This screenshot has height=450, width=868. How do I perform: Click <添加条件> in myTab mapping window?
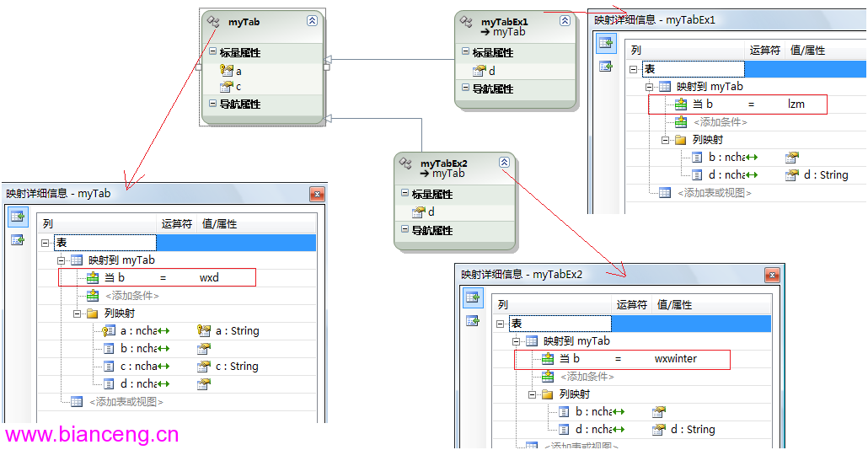click(132, 296)
